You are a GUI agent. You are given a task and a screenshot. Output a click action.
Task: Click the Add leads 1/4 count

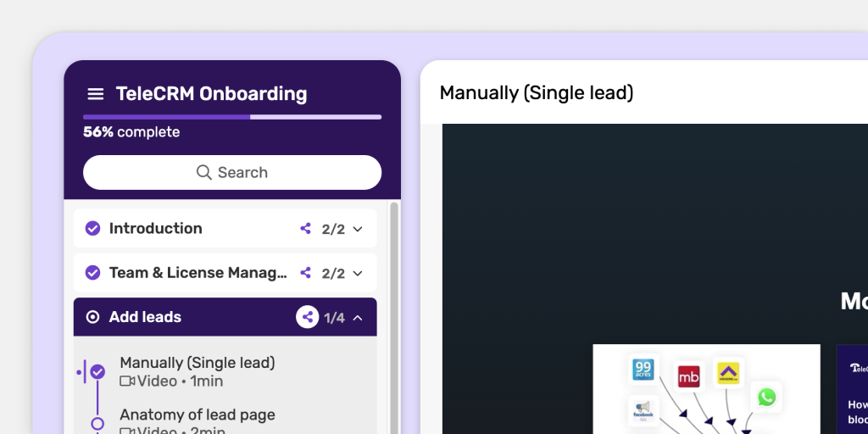[334, 318]
